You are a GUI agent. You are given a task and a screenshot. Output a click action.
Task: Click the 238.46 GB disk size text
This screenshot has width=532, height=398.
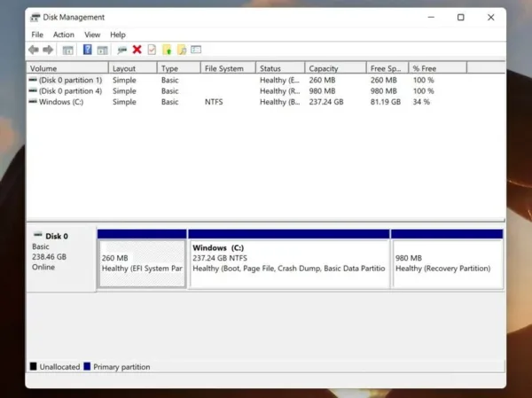49,257
